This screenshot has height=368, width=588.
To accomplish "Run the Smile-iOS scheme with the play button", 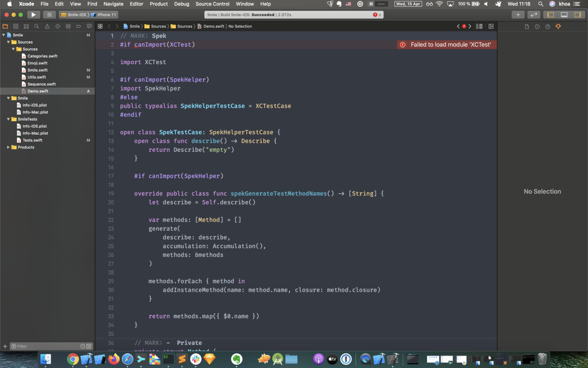I will pyautogui.click(x=34, y=14).
